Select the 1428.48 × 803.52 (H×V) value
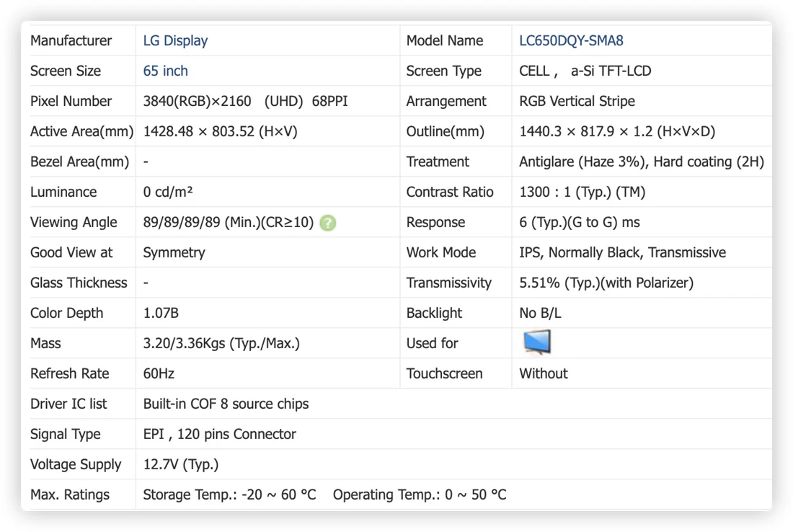Screen dimensions: 793x532 point(220,131)
